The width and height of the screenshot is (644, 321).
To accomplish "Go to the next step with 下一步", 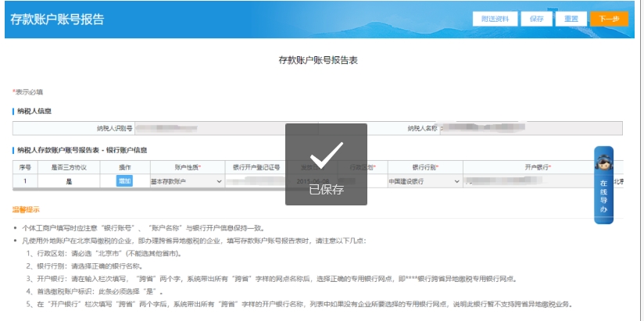I will click(609, 19).
